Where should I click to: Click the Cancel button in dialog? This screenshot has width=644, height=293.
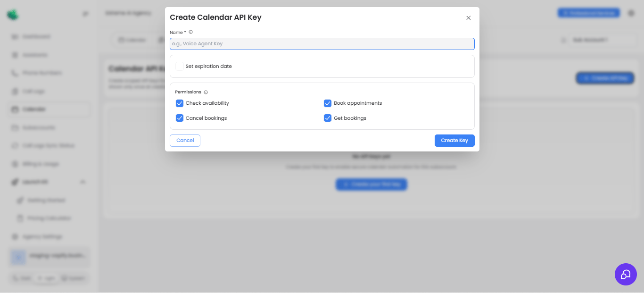point(185,141)
